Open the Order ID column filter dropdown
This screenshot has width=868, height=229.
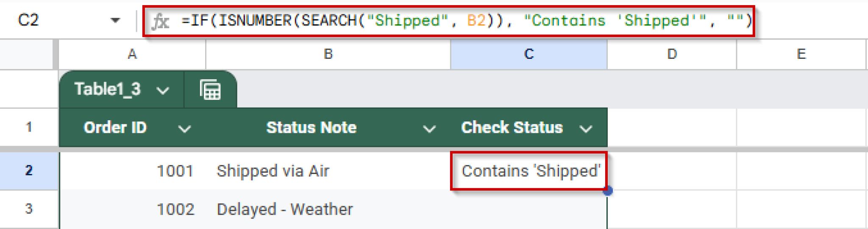tap(184, 129)
